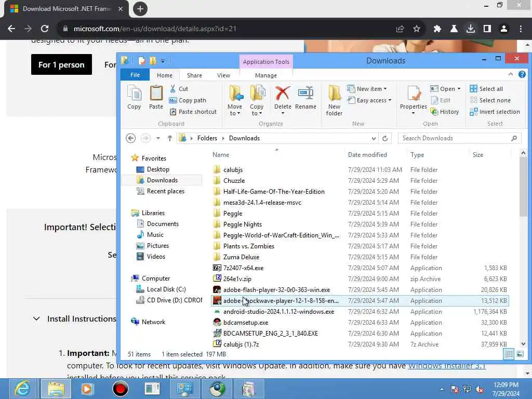
Task: Click the volume icon in the system tray
Action: pos(480,389)
